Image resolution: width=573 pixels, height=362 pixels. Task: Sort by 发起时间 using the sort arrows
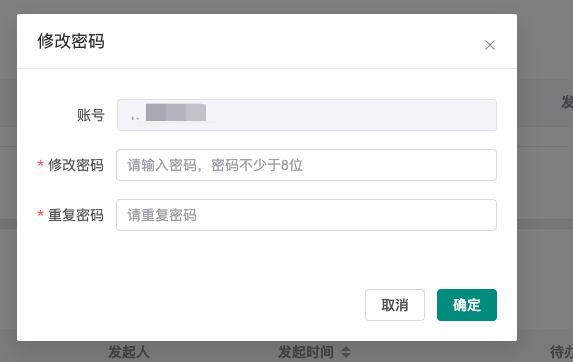(x=346, y=352)
